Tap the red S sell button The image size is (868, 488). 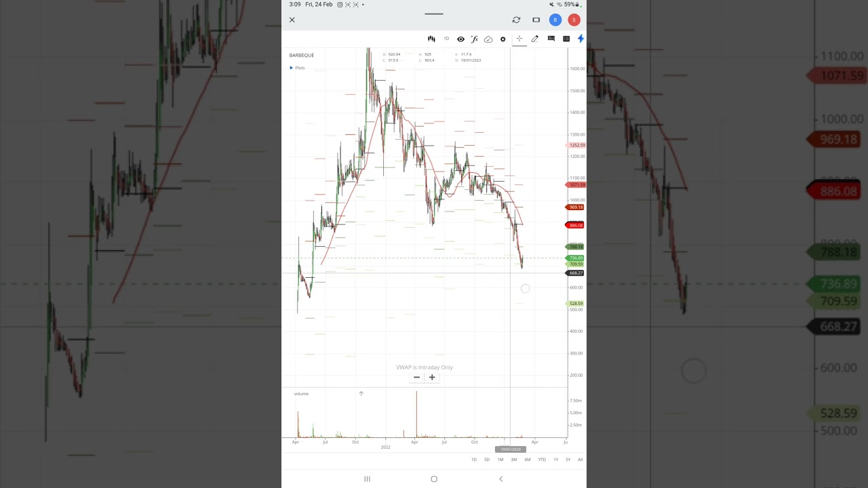(x=574, y=20)
